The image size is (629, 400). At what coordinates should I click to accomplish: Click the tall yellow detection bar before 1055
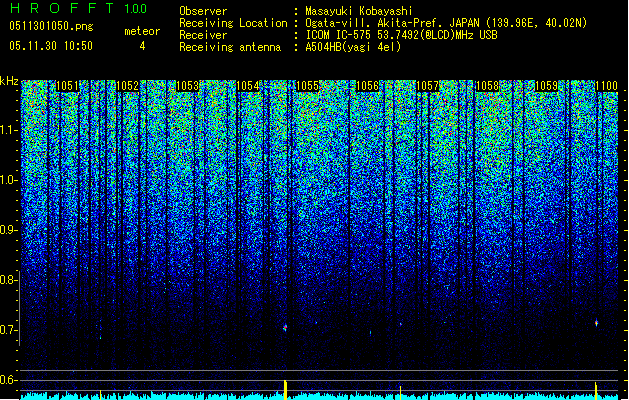286,390
